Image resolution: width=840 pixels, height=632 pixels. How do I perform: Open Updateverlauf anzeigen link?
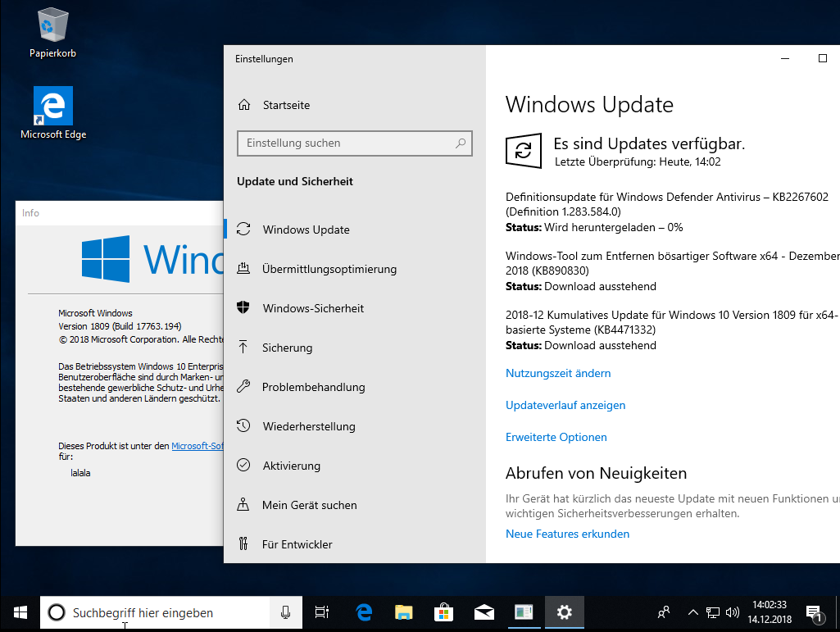[x=565, y=405]
